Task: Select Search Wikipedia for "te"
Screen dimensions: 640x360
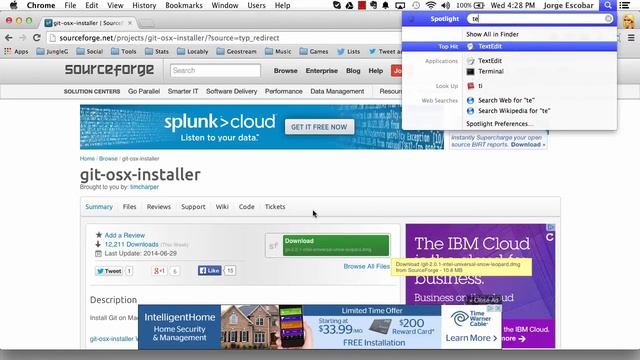Action: click(x=514, y=111)
